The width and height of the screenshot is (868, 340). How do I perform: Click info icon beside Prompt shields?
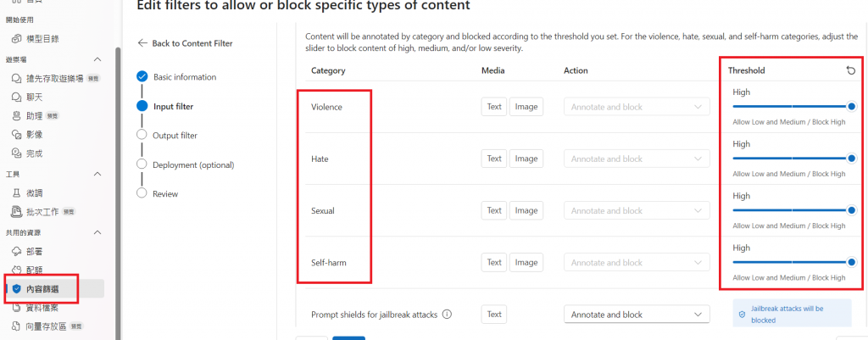click(x=447, y=315)
